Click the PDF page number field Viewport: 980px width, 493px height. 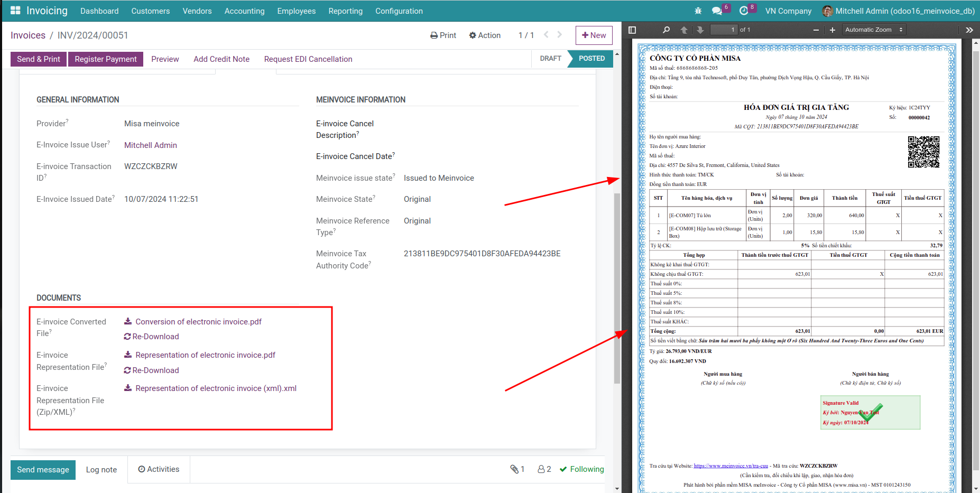[x=724, y=30]
